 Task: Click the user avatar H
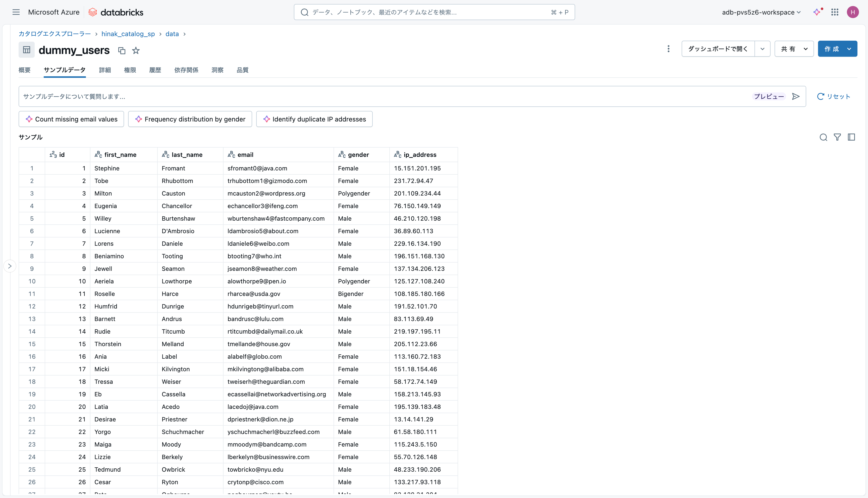tap(853, 12)
